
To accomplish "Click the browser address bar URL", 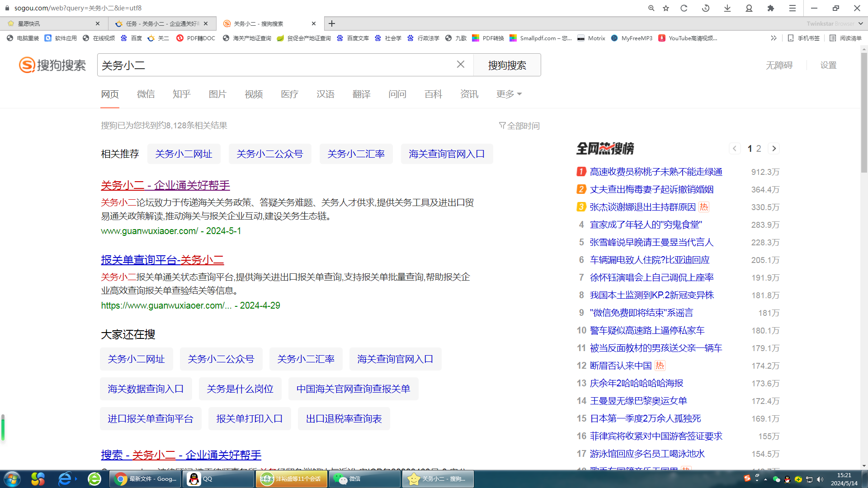I will 78,8.
